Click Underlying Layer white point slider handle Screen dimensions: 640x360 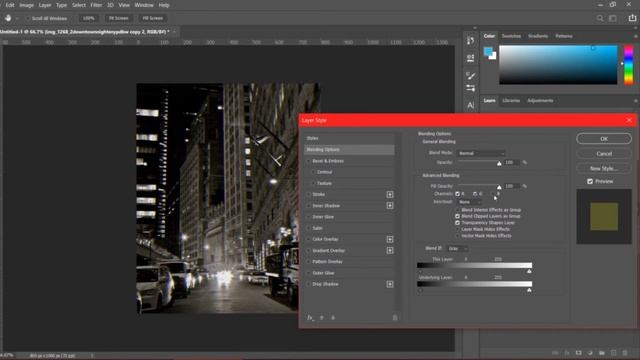[529, 290]
